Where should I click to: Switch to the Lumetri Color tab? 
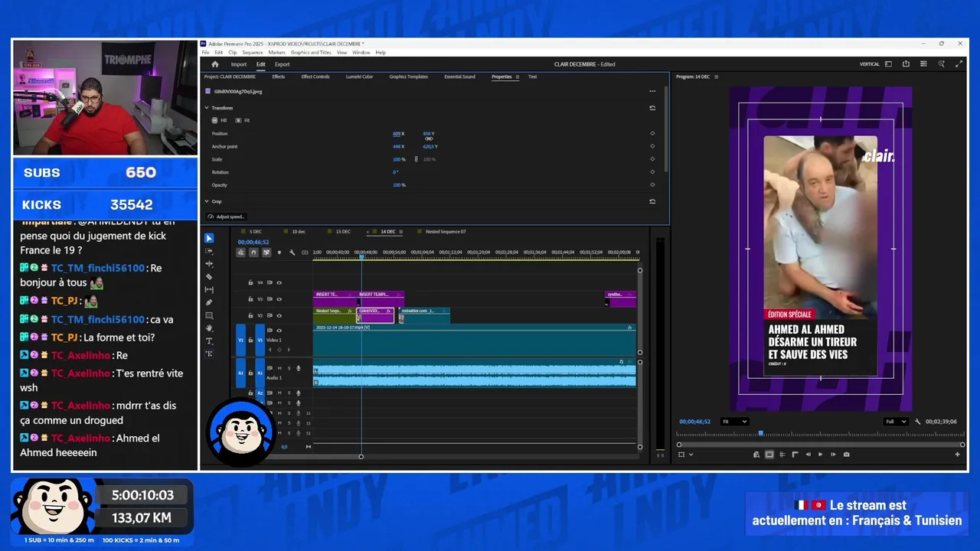pyautogui.click(x=359, y=77)
